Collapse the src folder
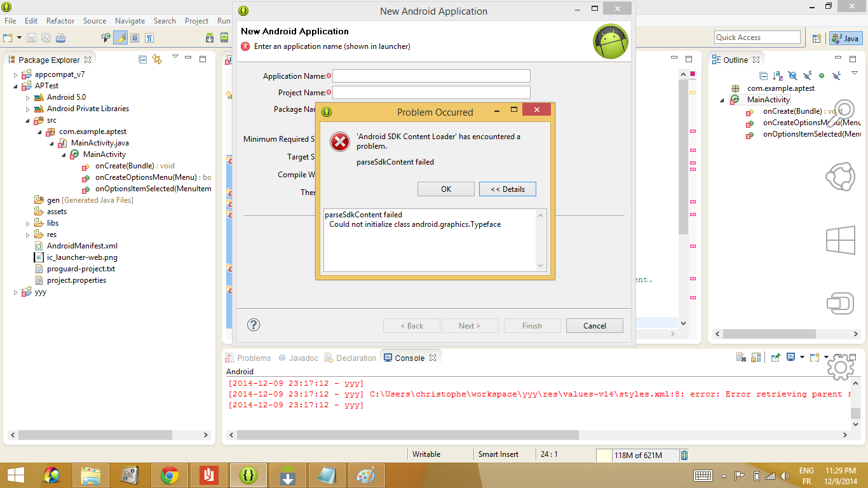This screenshot has width=868, height=488. [27, 120]
